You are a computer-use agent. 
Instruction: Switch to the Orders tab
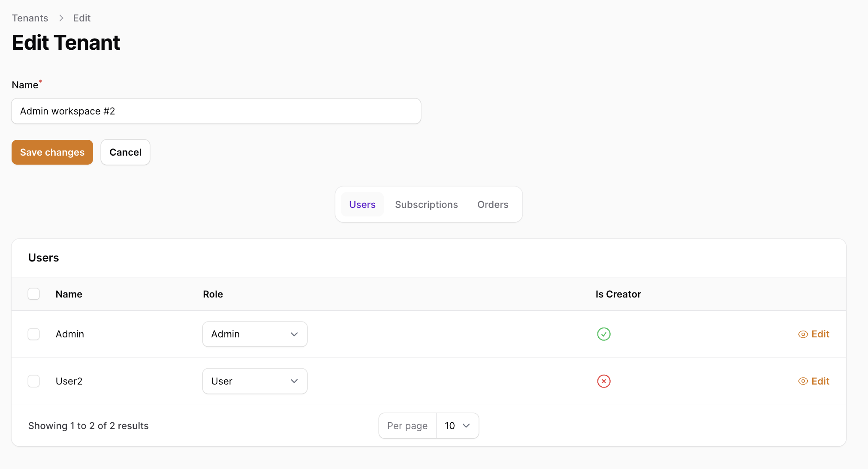click(x=493, y=204)
